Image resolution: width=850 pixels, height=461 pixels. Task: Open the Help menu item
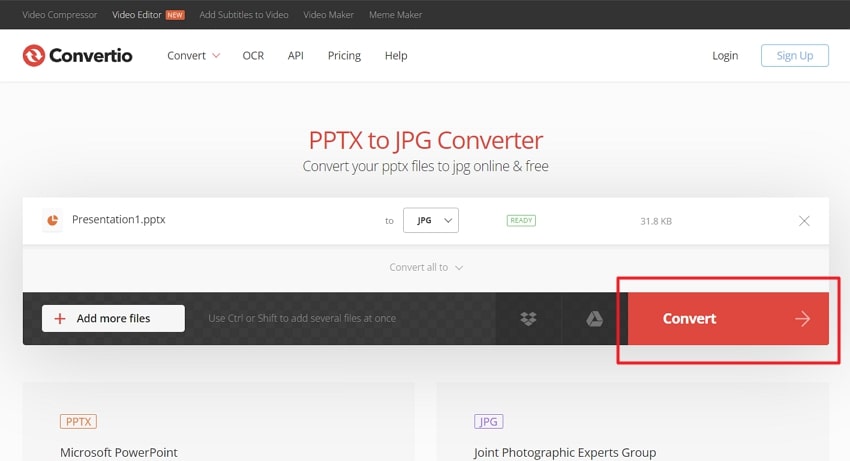click(396, 55)
